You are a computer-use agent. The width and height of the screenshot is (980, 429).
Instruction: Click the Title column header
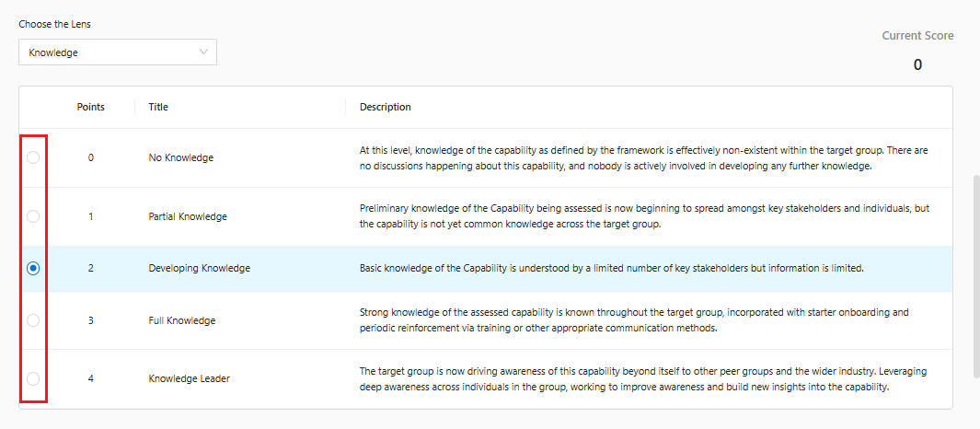(x=158, y=107)
